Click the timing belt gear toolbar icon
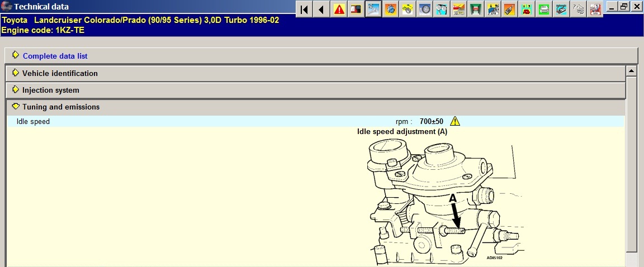644x267 pixels. click(390, 9)
